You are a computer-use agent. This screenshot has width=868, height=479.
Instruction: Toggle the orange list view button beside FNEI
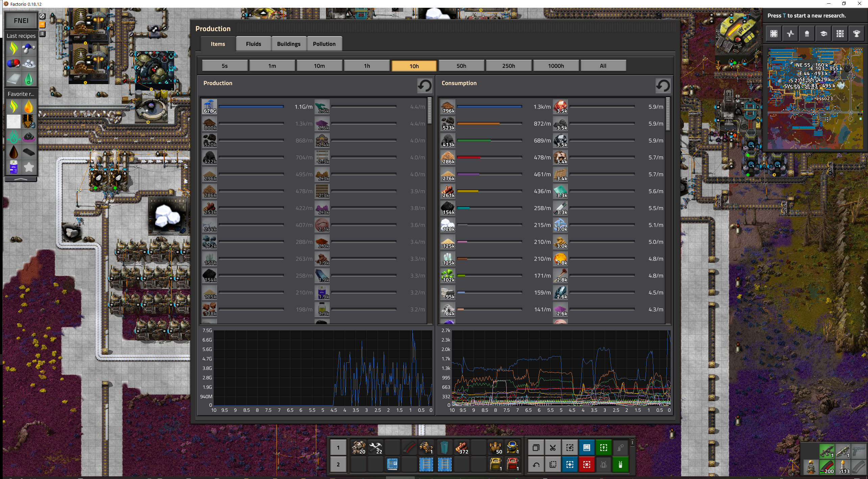click(42, 25)
